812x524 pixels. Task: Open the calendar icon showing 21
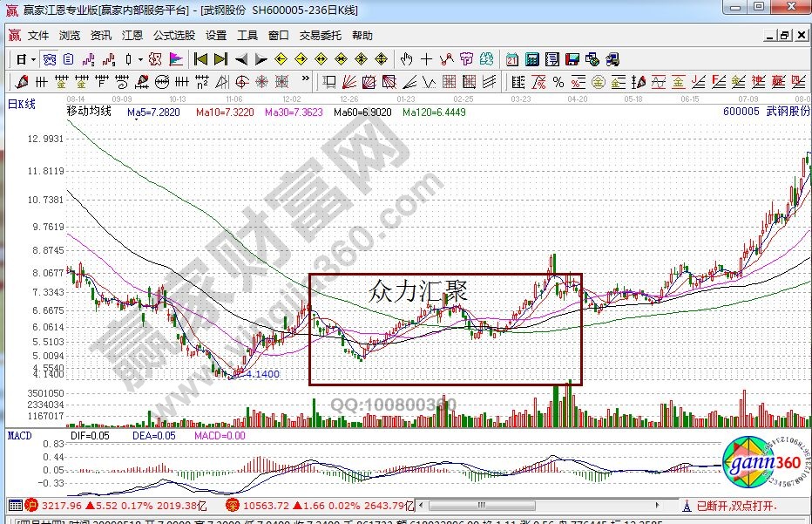[511, 59]
